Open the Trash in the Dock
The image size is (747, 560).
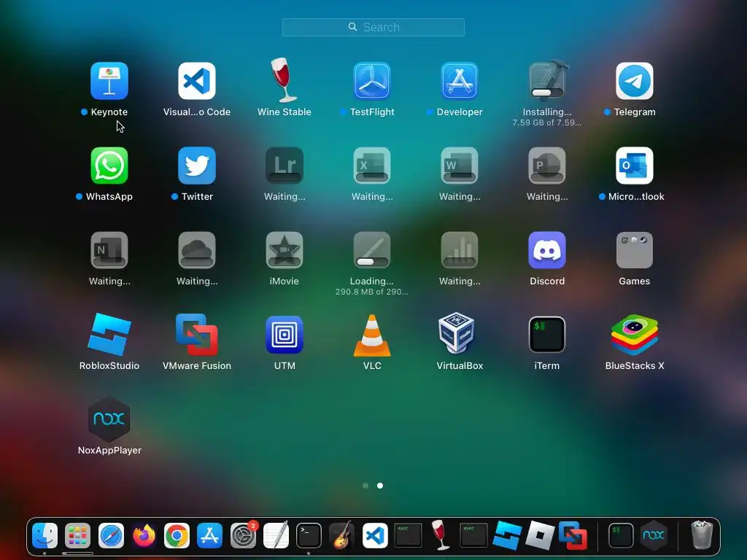point(702,535)
